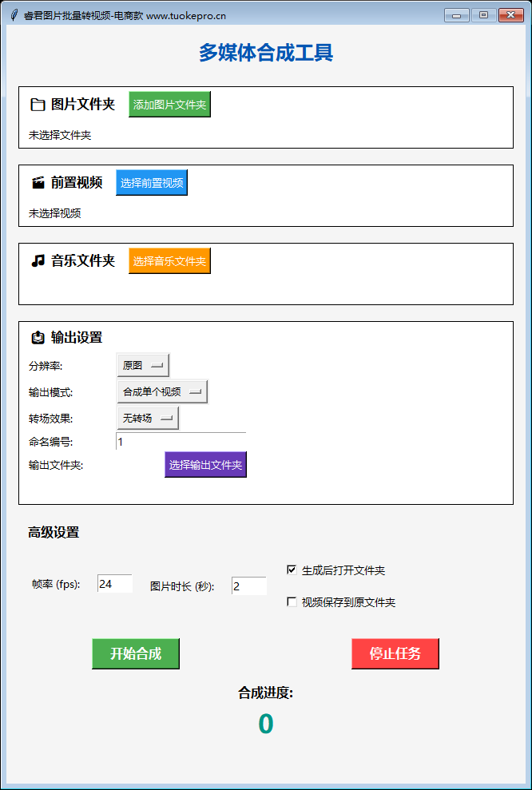This screenshot has height=790, width=532.
Task: Click the 输出文件夹 label
Action: (56, 465)
